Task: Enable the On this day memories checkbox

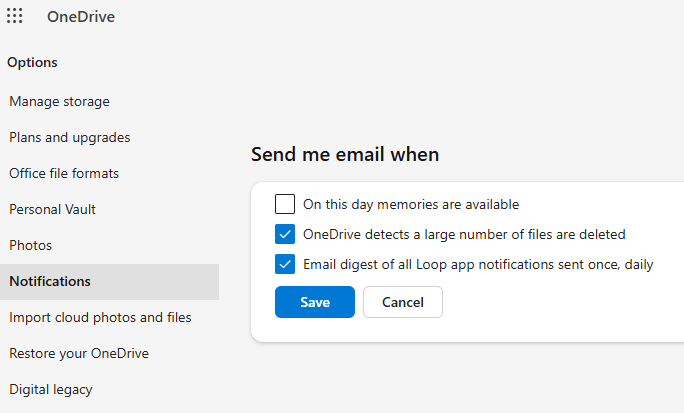Action: click(285, 204)
